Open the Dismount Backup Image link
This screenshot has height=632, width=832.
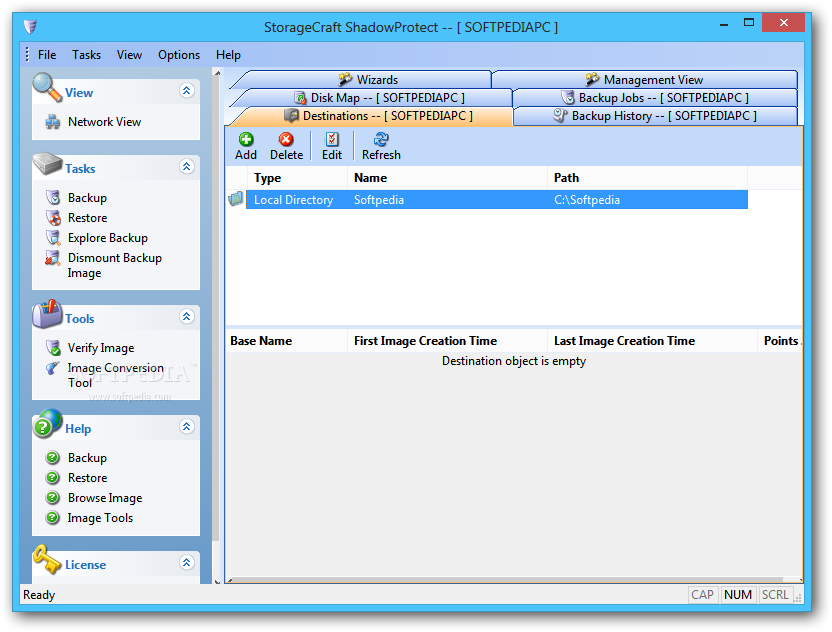[115, 265]
